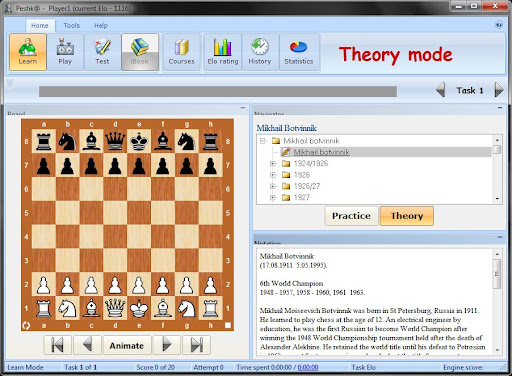View the Elo rating chart
Viewport: 512px width, 376px height.
tap(223, 52)
